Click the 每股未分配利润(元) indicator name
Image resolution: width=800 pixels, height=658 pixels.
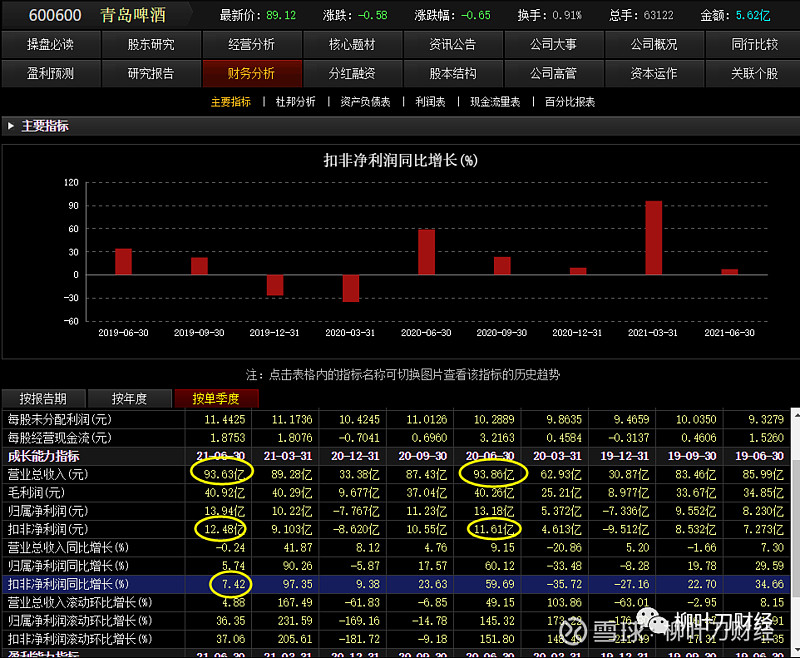click(x=59, y=419)
